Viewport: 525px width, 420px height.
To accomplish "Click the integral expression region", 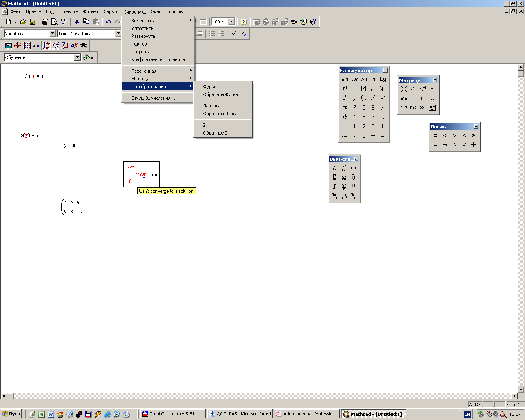I will tap(142, 174).
